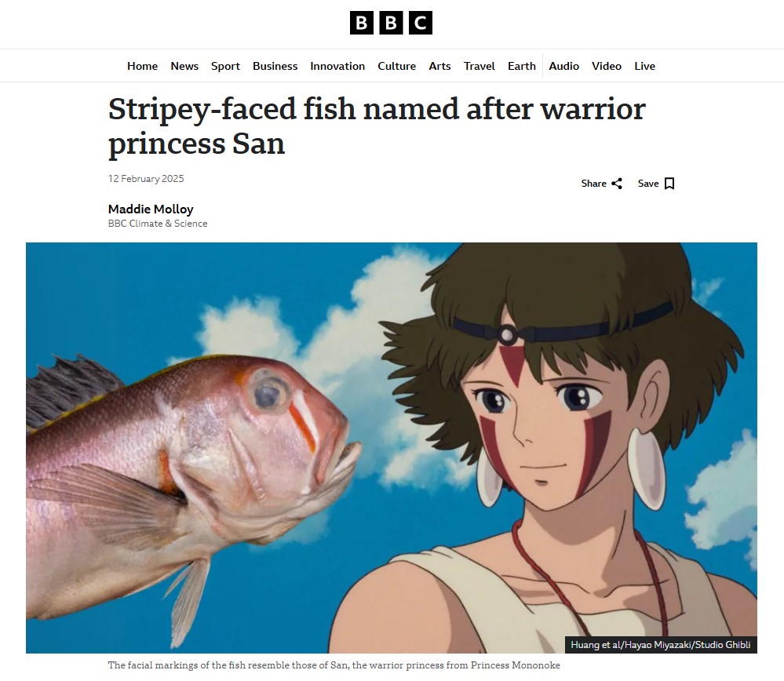Go to the News section
This screenshot has height=681, width=784.
184,66
